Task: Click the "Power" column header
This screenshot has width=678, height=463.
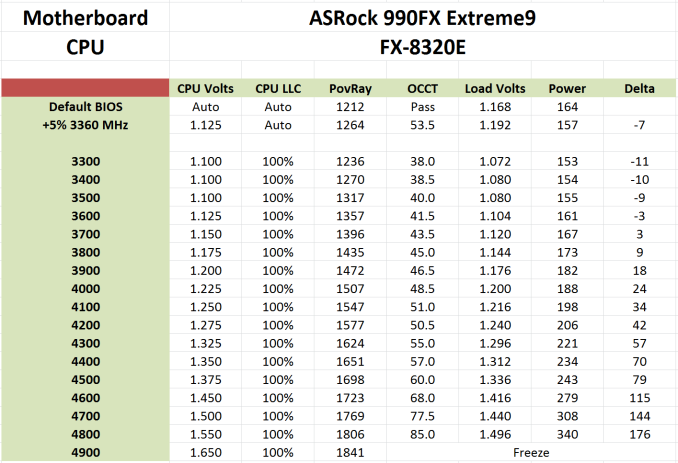Action: (567, 89)
